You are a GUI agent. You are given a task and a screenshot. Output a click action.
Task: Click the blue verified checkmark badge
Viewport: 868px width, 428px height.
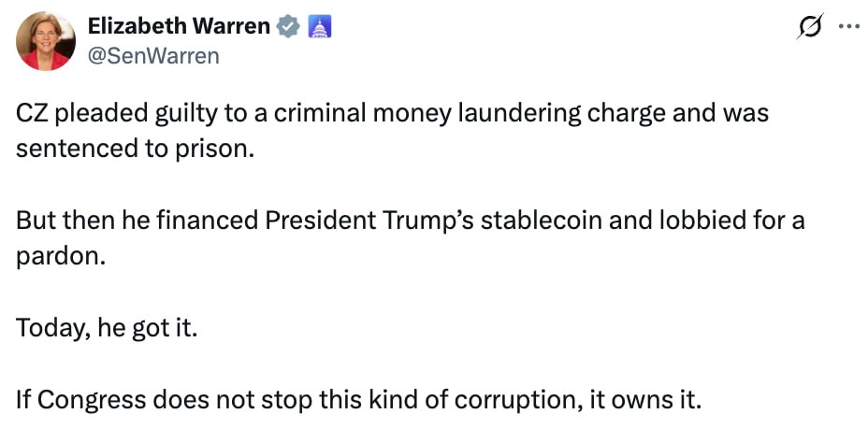(289, 27)
